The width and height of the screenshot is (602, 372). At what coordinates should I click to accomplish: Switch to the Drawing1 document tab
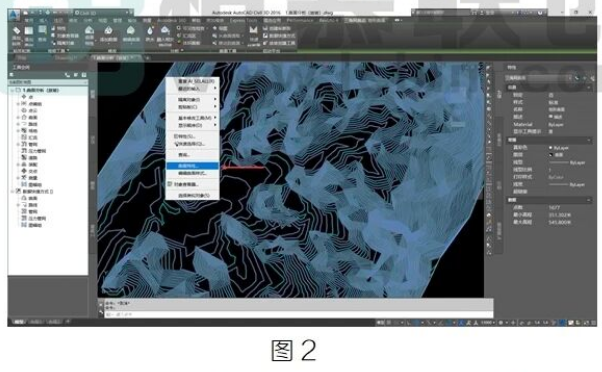[x=66, y=58]
